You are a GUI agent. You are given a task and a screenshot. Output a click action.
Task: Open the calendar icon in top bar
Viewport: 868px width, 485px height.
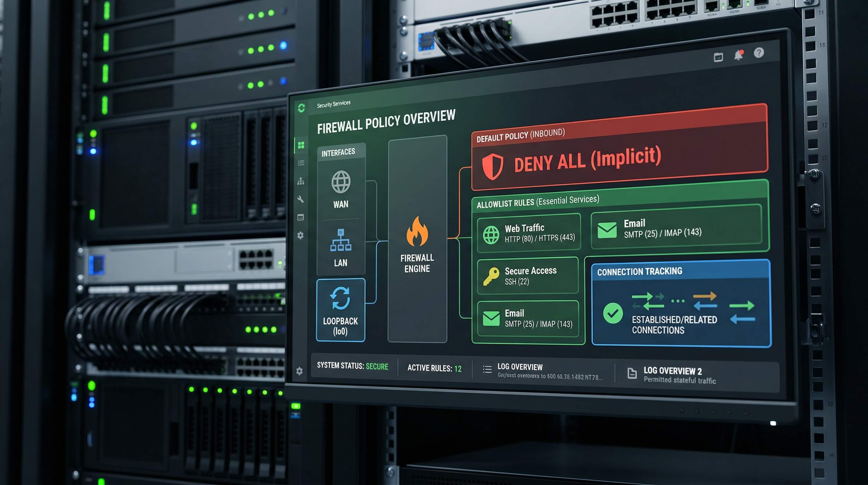point(718,57)
